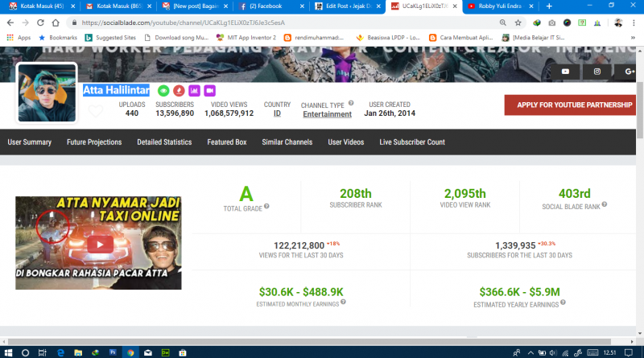This screenshot has width=644, height=358.
Task: Click help icon beside Channel Type
Action: [351, 103]
